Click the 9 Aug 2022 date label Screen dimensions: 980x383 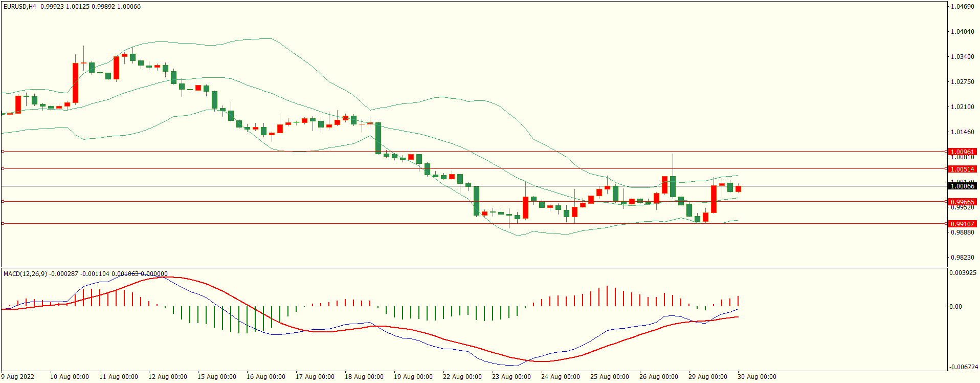click(x=18, y=377)
